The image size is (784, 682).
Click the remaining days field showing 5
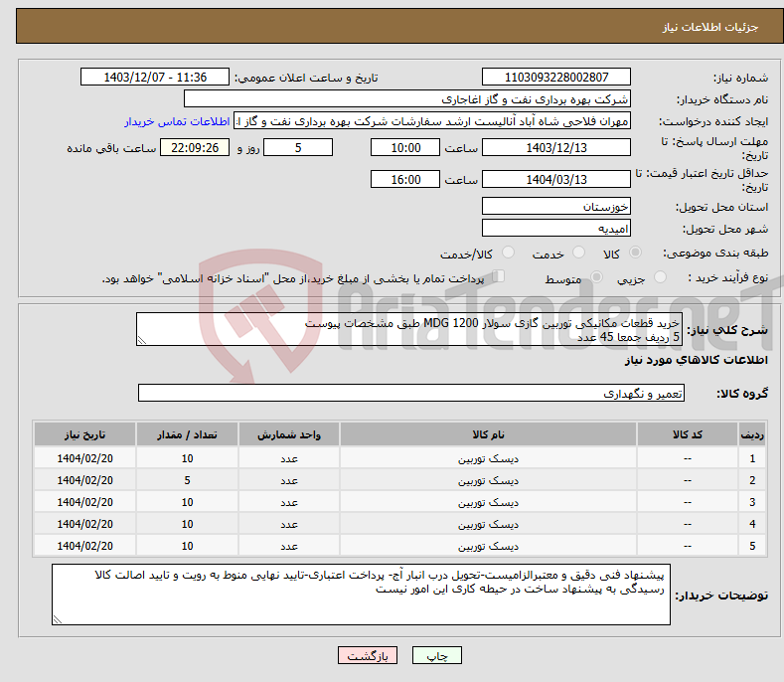pyautogui.click(x=298, y=147)
